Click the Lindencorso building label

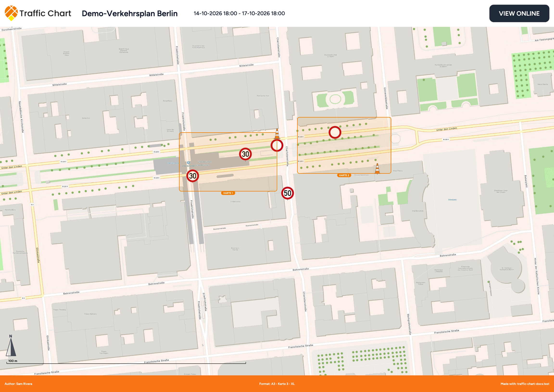pyautogui.click(x=235, y=202)
